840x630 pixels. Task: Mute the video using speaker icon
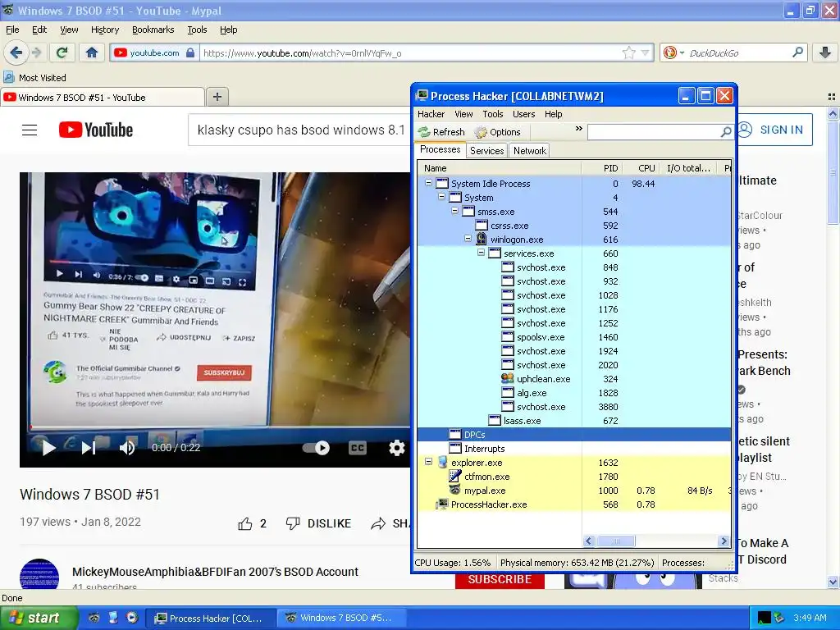[x=127, y=448]
